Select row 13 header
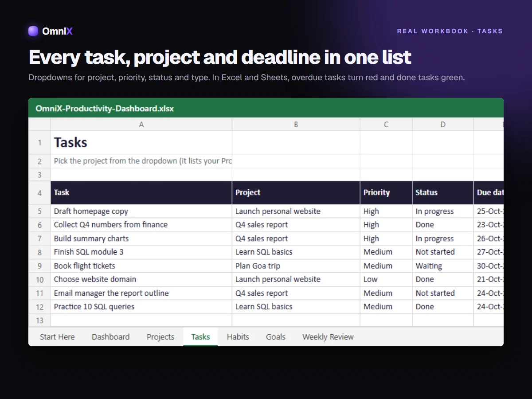This screenshot has width=532, height=399. coord(39,321)
